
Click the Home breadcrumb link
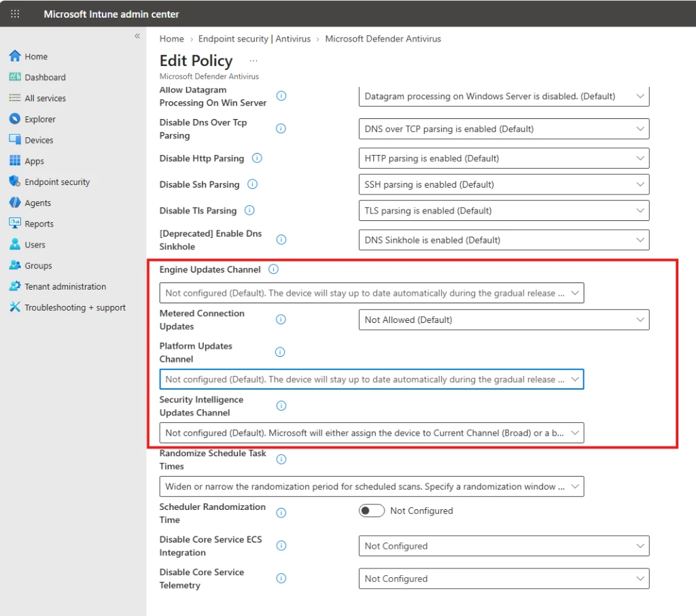coord(172,39)
